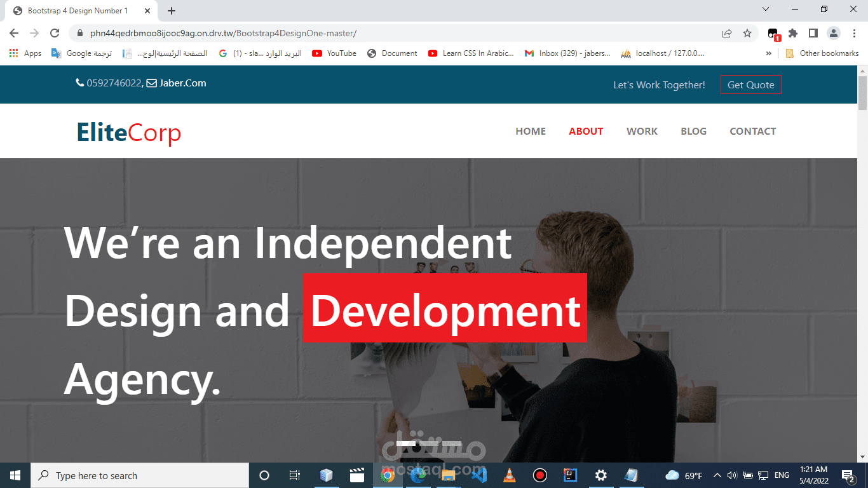Click the envelope icon beside Jaber.Com
868x488 pixels.
tap(151, 83)
